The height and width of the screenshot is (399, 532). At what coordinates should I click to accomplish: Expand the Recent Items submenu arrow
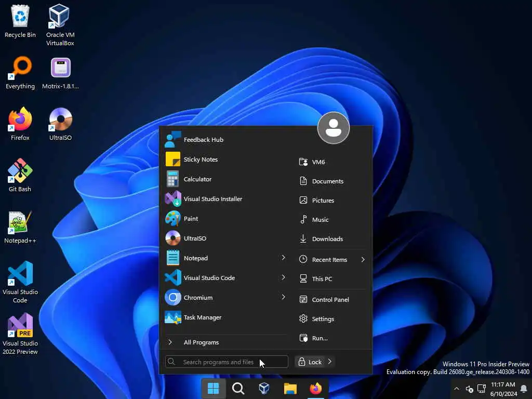pos(363,260)
